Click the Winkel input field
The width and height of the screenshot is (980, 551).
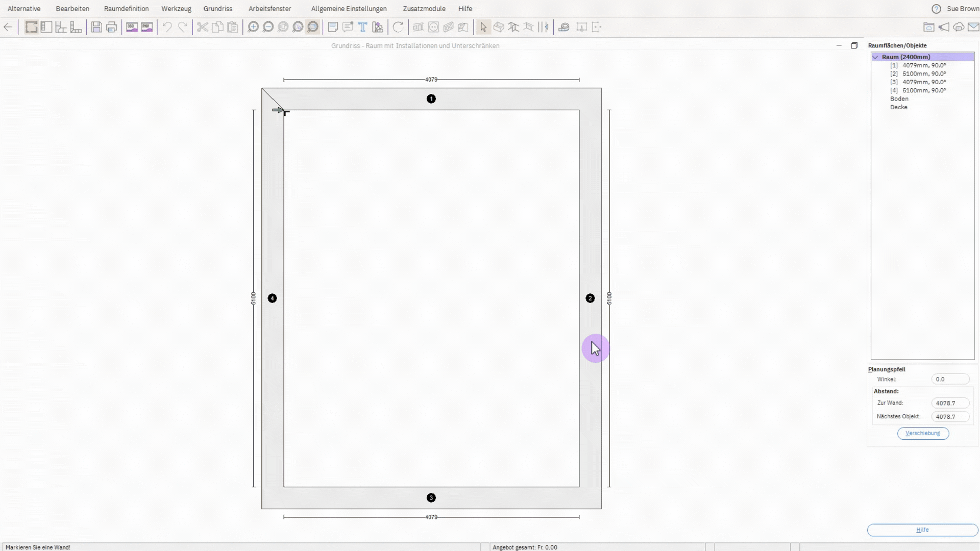[x=949, y=379]
